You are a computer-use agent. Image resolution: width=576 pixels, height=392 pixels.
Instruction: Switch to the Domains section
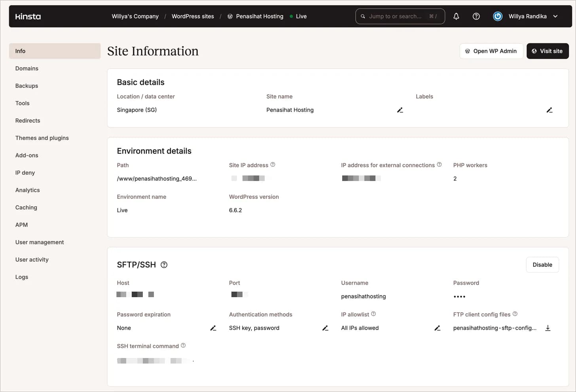[x=27, y=68]
